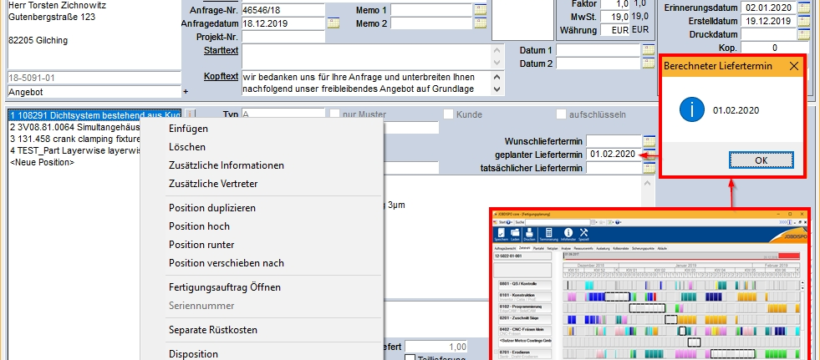Confirm the Berechneter Liefertermin dialog with OK
820x360 pixels.
(x=761, y=160)
